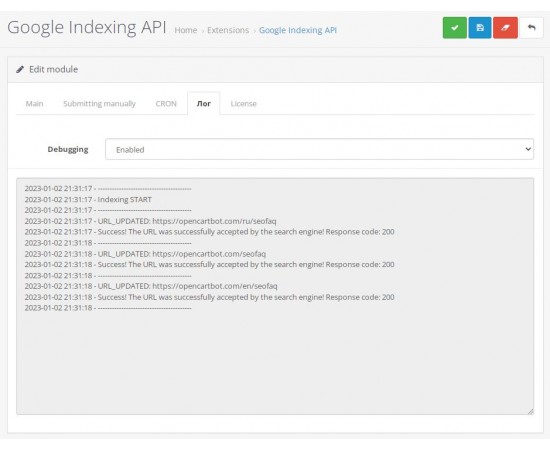The height and width of the screenshot is (450, 550).
Task: Open the Debugging dropdown set to Enabled
Action: (319, 149)
